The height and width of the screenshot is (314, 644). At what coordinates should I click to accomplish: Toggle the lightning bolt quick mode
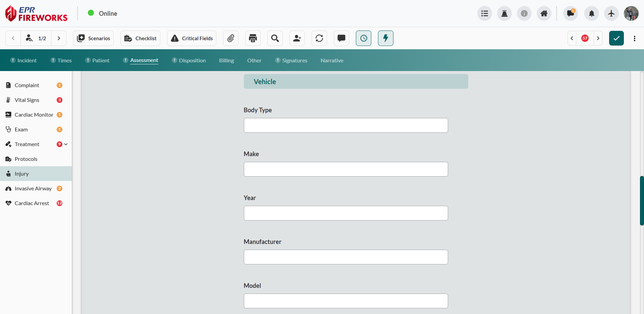pos(386,38)
